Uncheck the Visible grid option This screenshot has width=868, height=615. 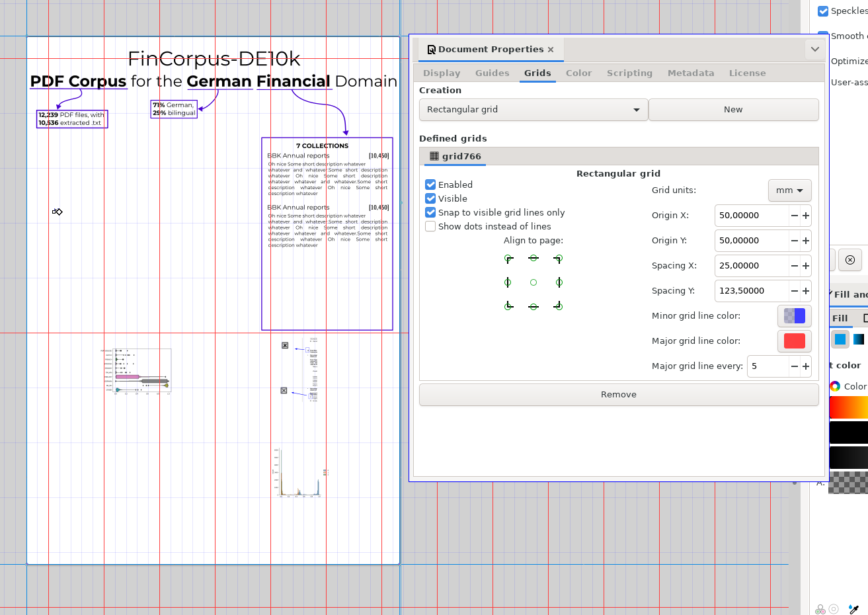[430, 199]
